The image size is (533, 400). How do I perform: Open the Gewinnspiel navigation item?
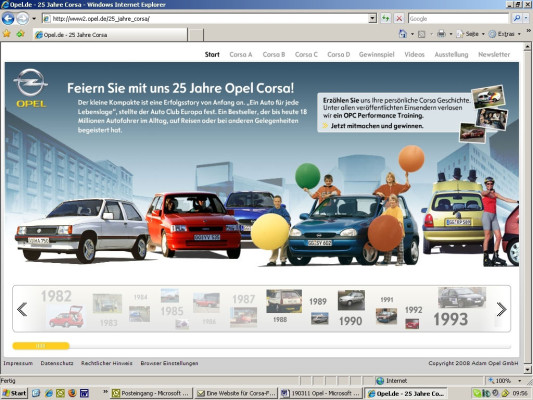pyautogui.click(x=377, y=54)
